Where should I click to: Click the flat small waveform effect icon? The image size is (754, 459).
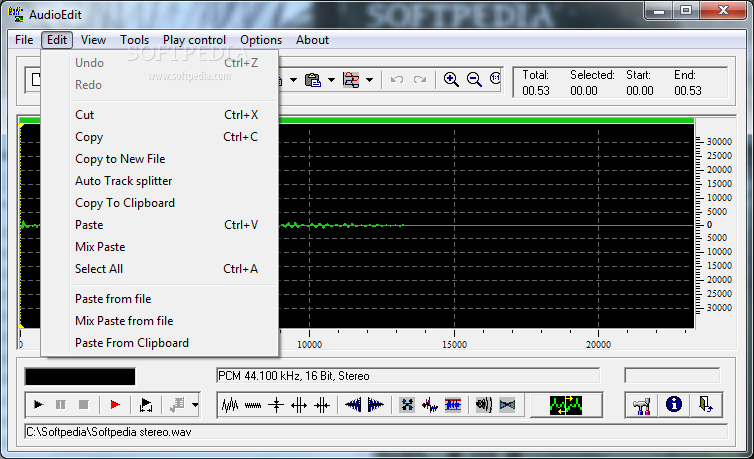click(x=253, y=406)
